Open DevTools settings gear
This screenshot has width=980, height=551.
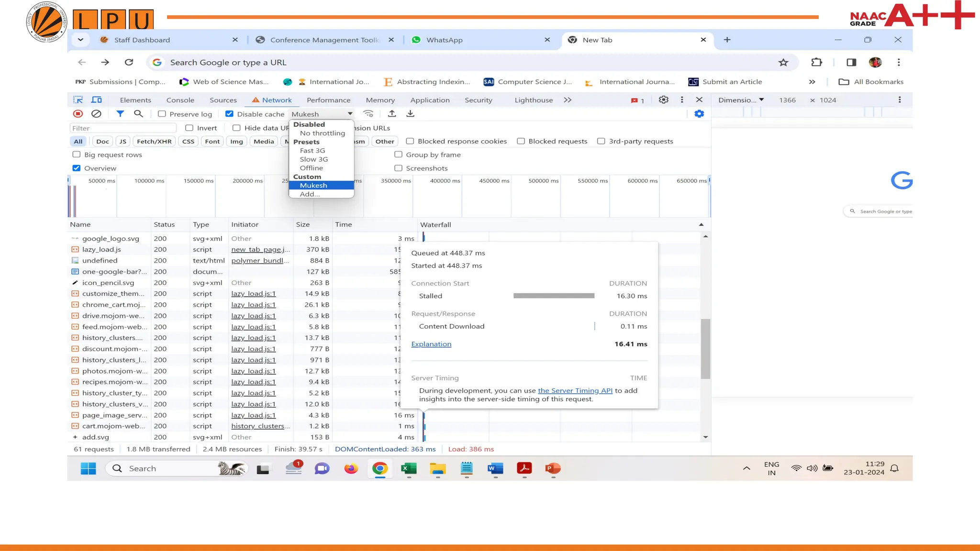pos(663,100)
